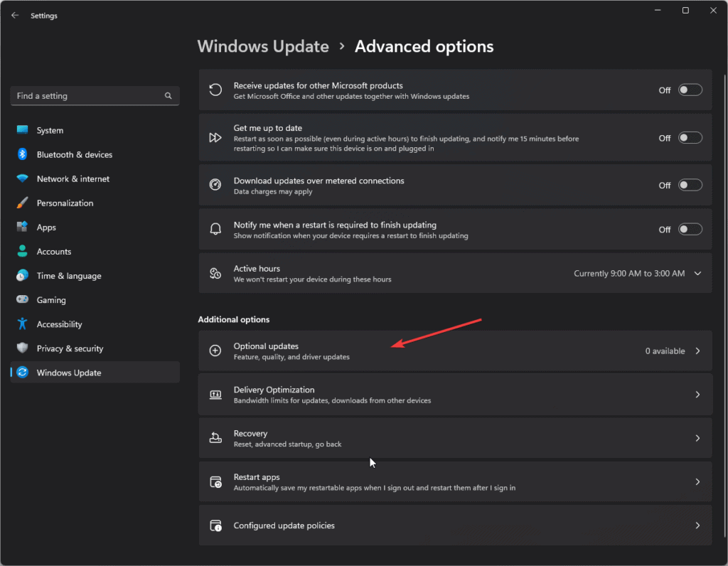
Task: Open Optional updates via its chevron
Action: (x=697, y=351)
